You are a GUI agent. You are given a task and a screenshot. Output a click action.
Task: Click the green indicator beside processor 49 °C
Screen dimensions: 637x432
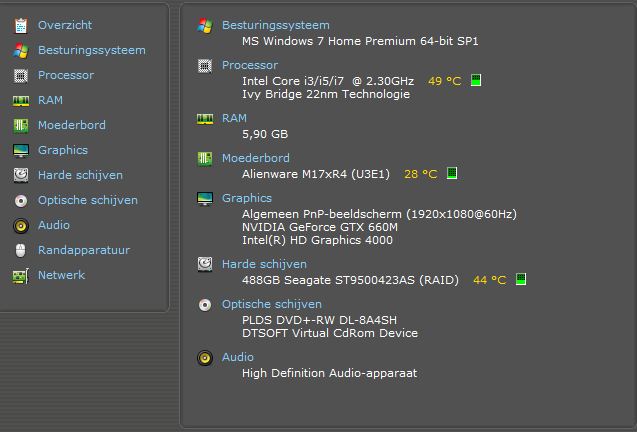coord(476,80)
